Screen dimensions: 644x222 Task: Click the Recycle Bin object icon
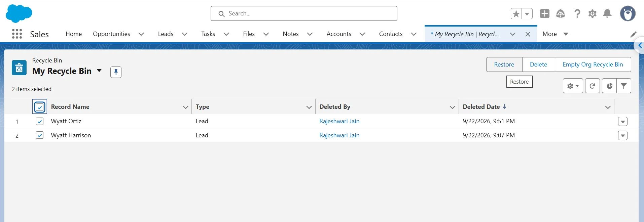click(x=19, y=68)
